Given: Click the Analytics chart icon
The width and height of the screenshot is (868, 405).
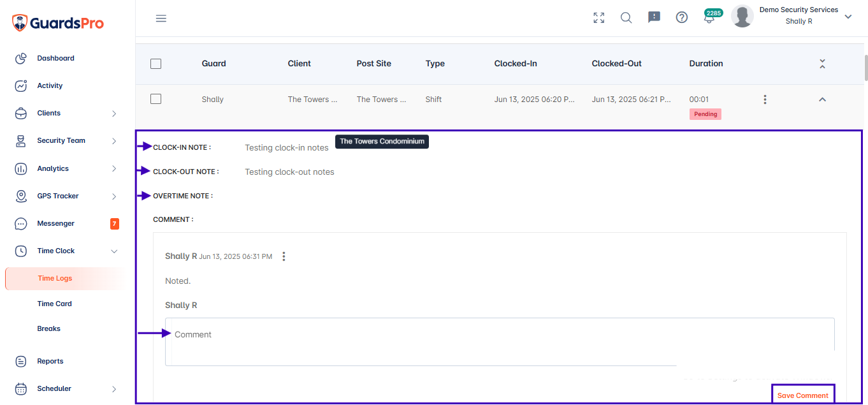Looking at the screenshot, I should 21,169.
